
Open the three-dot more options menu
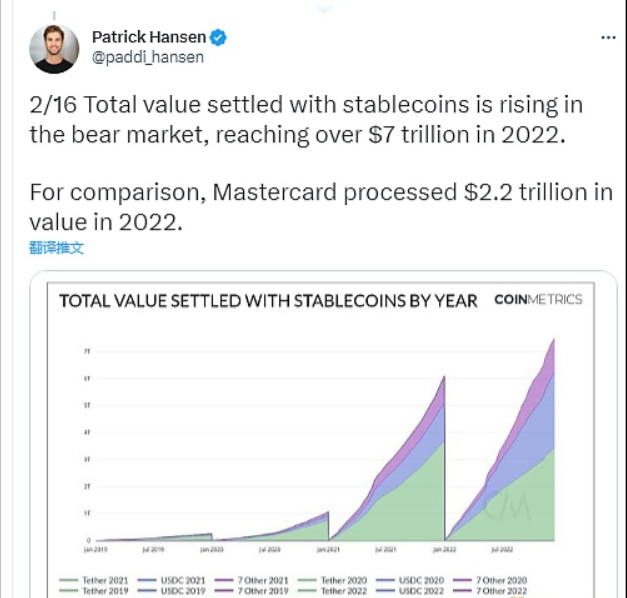coord(608,37)
